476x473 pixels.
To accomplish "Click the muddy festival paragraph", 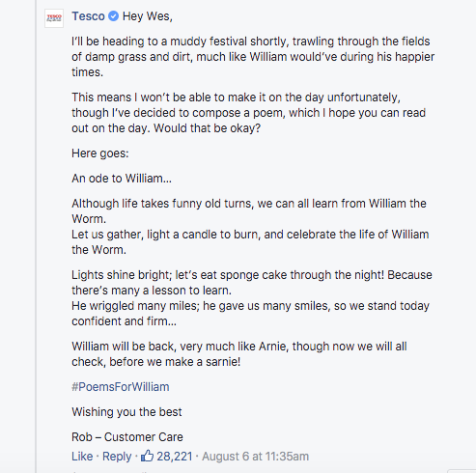I will pyautogui.click(x=253, y=57).
